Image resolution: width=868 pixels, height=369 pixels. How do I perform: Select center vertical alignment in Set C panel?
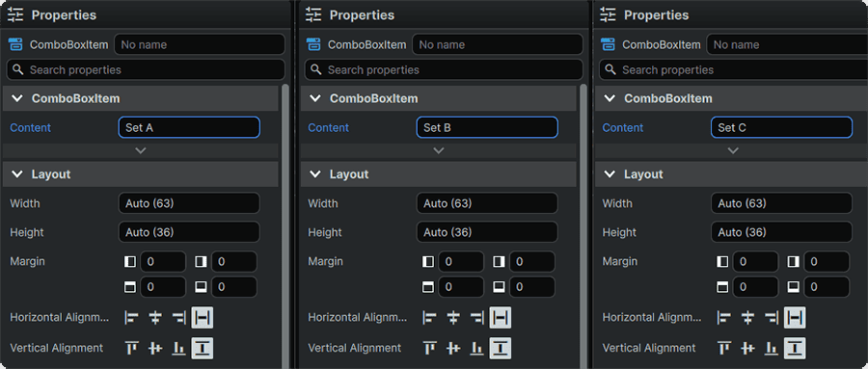(747, 348)
